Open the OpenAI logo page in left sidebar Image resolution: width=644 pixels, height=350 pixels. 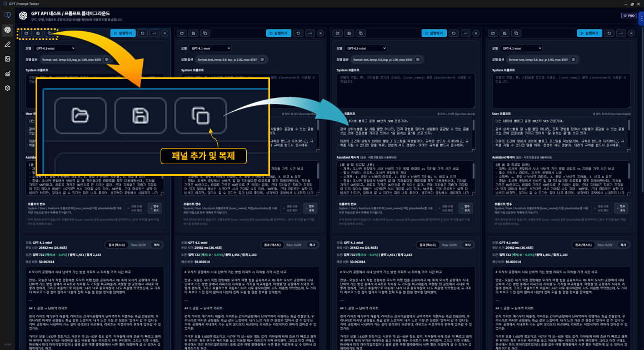pyautogui.click(x=8, y=30)
